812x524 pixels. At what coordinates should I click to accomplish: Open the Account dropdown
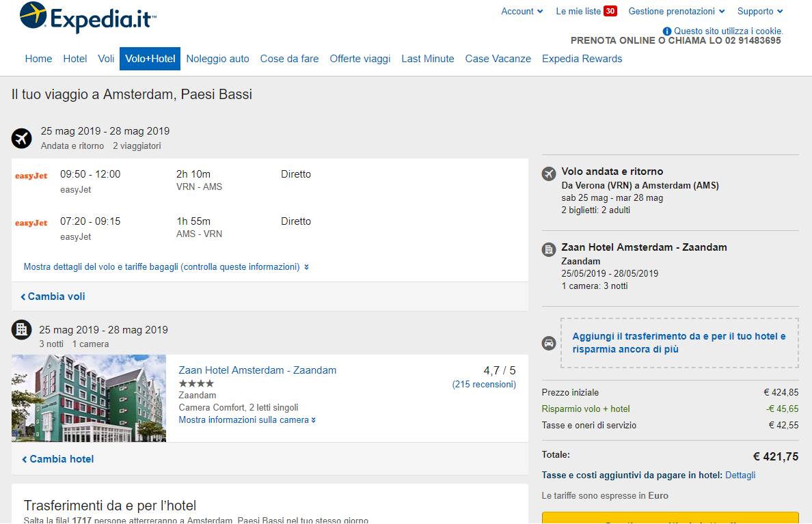[x=522, y=12]
